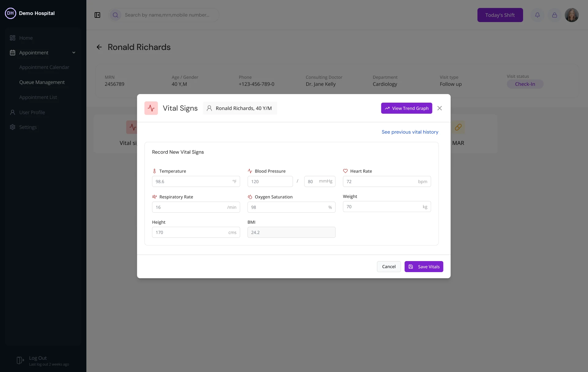588x372 pixels.
Task: Collapse the Appointment menu chevron
Action: (74, 53)
